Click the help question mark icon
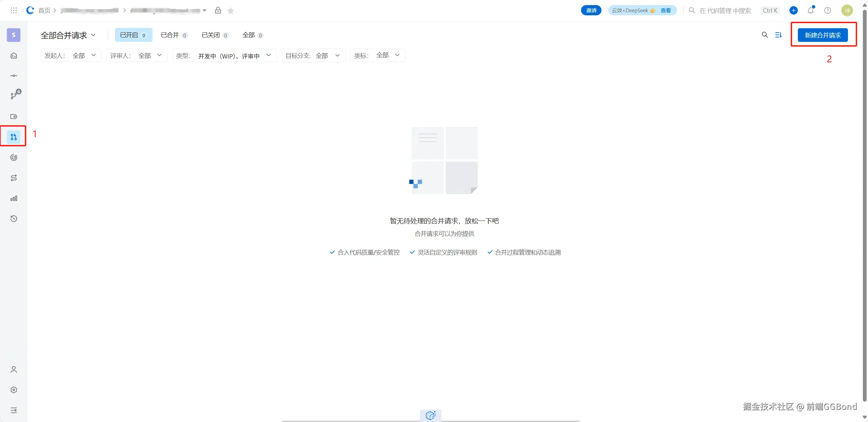The image size is (868, 422). click(x=827, y=11)
